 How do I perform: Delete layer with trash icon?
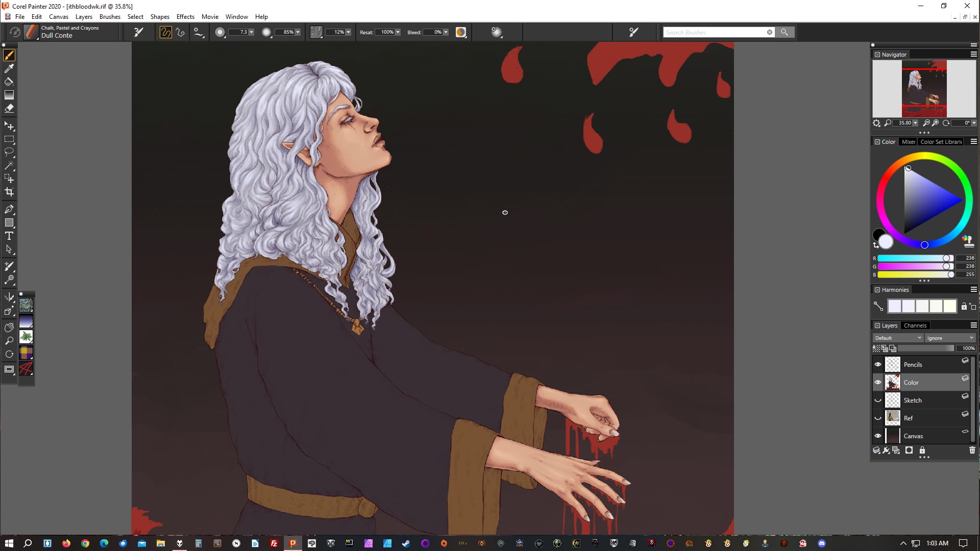(x=972, y=450)
